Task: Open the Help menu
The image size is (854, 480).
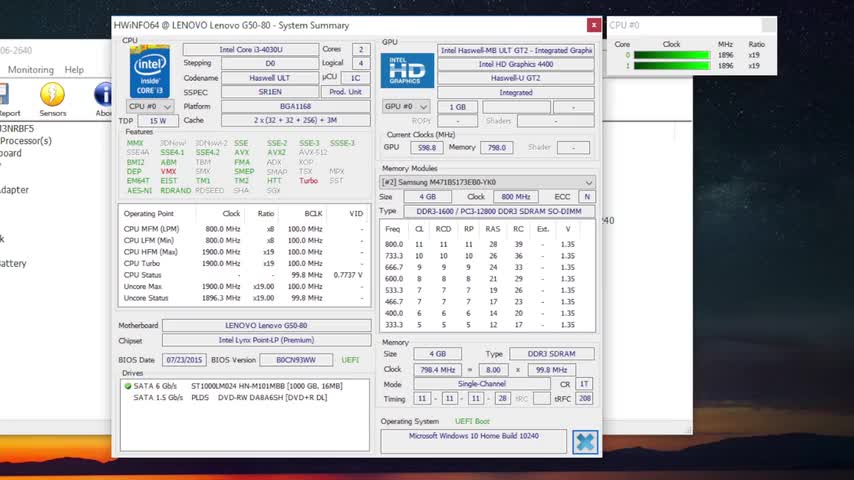Action: pyautogui.click(x=74, y=70)
